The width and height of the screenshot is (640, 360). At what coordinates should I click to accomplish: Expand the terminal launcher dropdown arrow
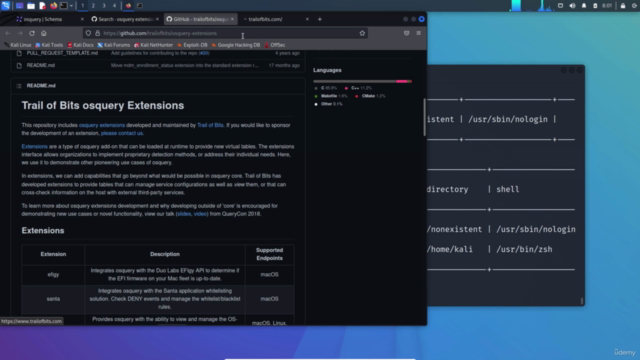coord(71,6)
